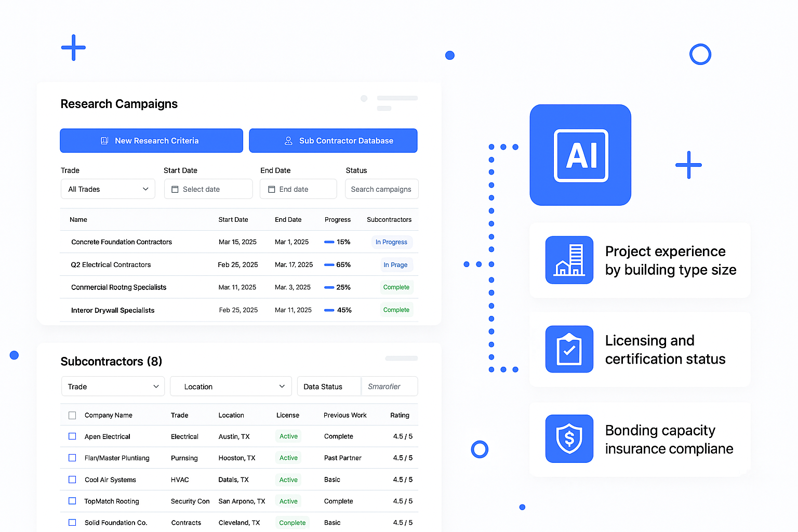Click the person icon on Sub Contractor Database
The height and width of the screenshot is (532, 798).
[288, 140]
